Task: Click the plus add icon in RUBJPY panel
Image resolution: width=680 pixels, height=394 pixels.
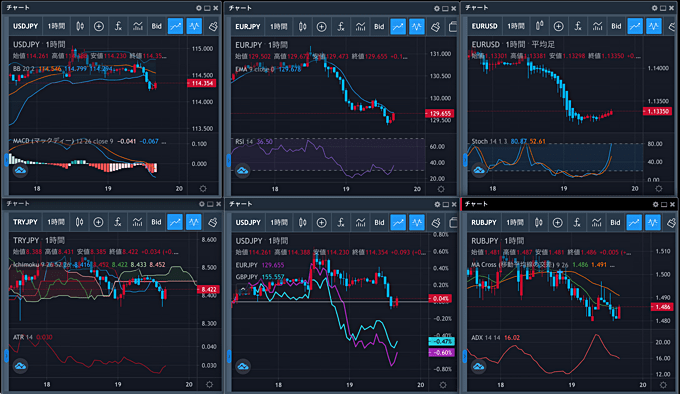Action: pos(557,223)
